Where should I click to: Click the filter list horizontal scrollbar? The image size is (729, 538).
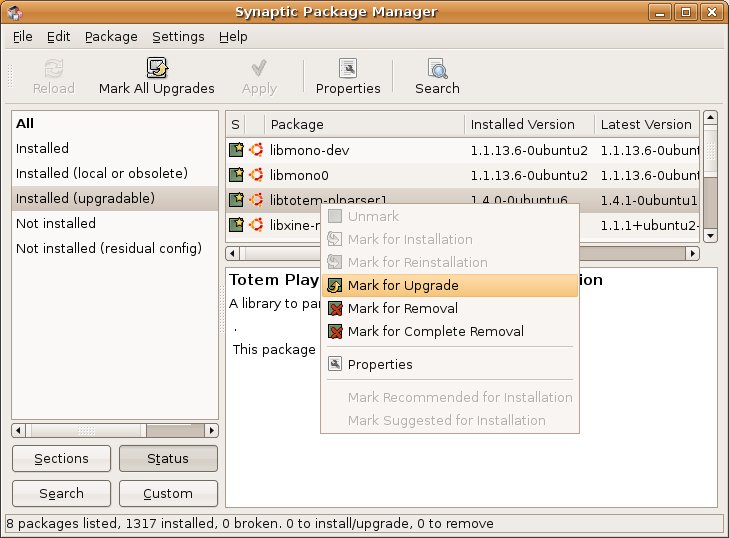[114, 430]
